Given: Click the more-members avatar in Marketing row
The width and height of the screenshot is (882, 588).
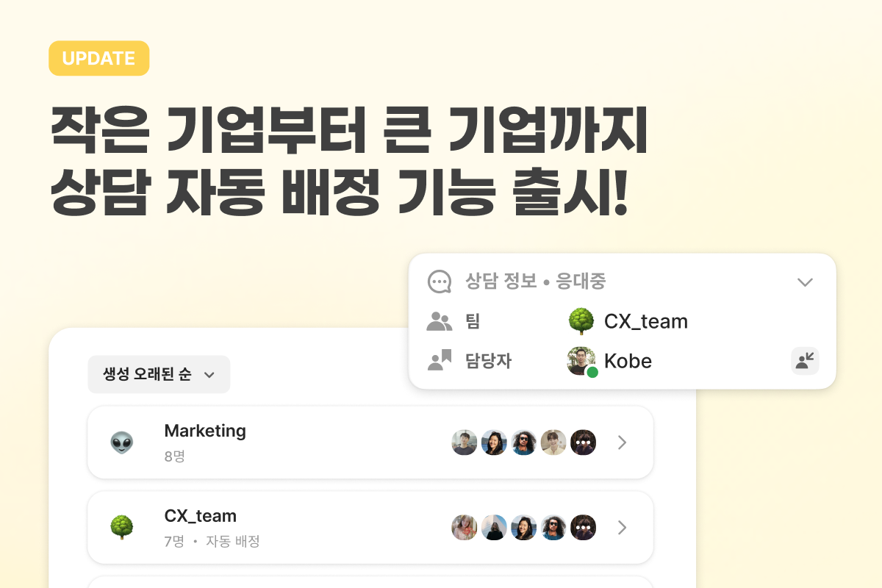Looking at the screenshot, I should pyautogui.click(x=584, y=442).
